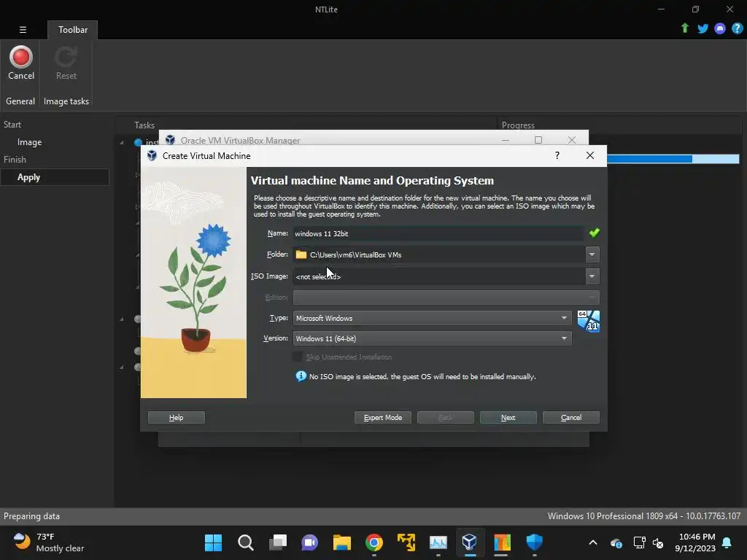The height and width of the screenshot is (560, 747).
Task: Click the orange app icon on the taskbar
Action: click(502, 542)
